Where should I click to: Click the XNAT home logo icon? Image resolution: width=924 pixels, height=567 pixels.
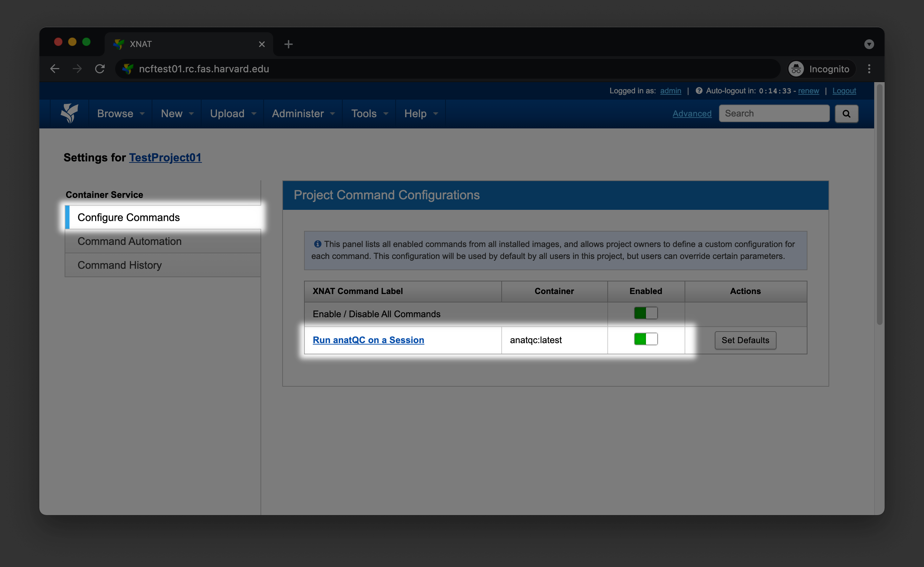point(70,113)
